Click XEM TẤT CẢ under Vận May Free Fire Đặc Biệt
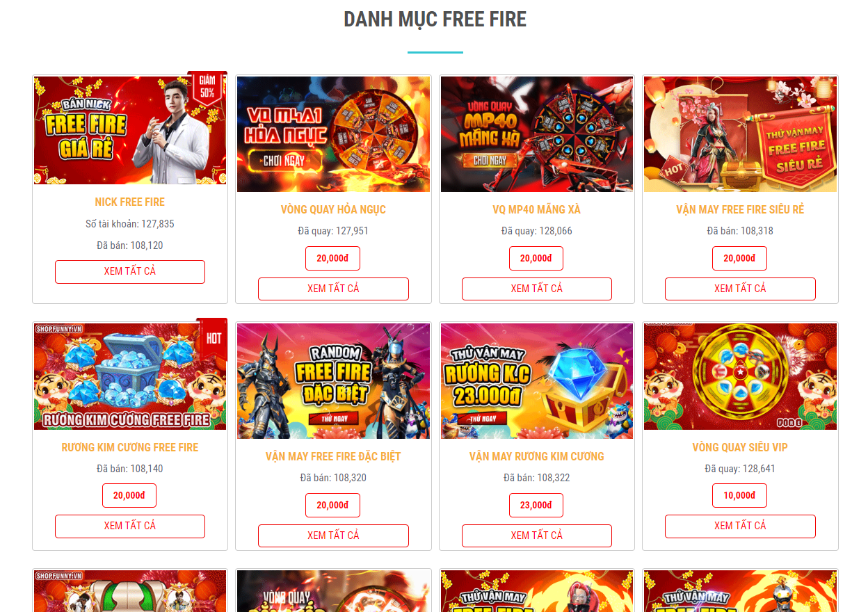This screenshot has width=868, height=612. (x=333, y=536)
